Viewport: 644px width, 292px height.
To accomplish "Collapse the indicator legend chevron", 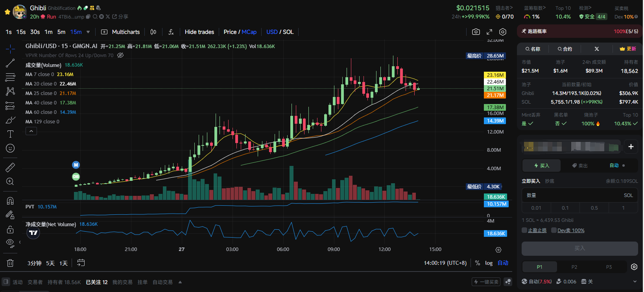I will pos(31,131).
